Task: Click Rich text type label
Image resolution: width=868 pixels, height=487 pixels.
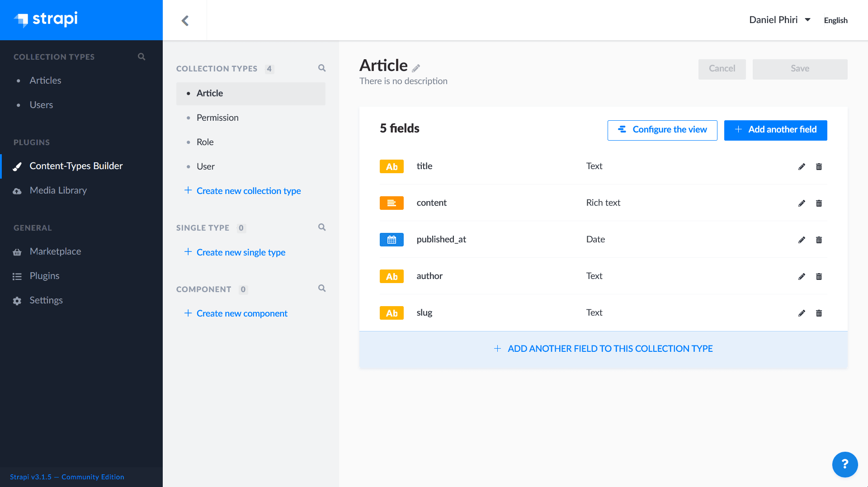Action: [x=603, y=203]
